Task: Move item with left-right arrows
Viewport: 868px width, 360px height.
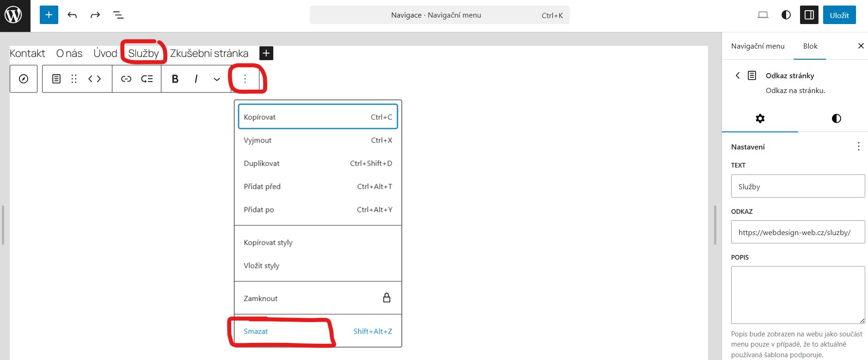Action: coord(95,79)
